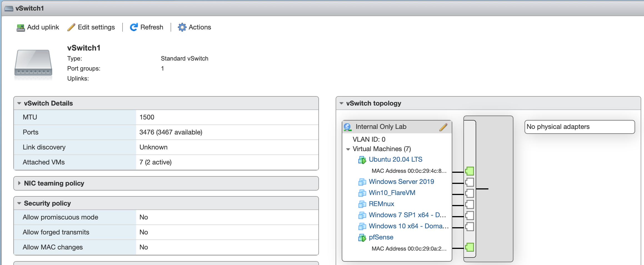This screenshot has height=265, width=644.
Task: Click the Port groups: label
Action: (84, 69)
